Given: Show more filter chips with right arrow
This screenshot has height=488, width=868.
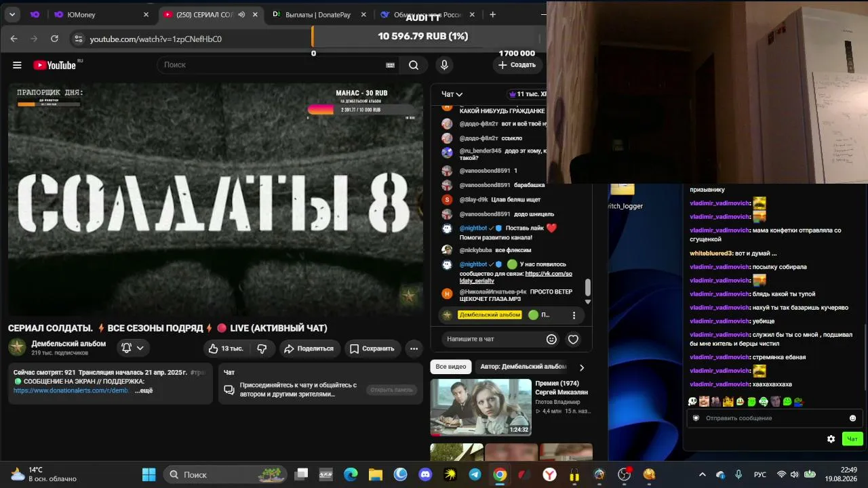Looking at the screenshot, I should point(581,367).
